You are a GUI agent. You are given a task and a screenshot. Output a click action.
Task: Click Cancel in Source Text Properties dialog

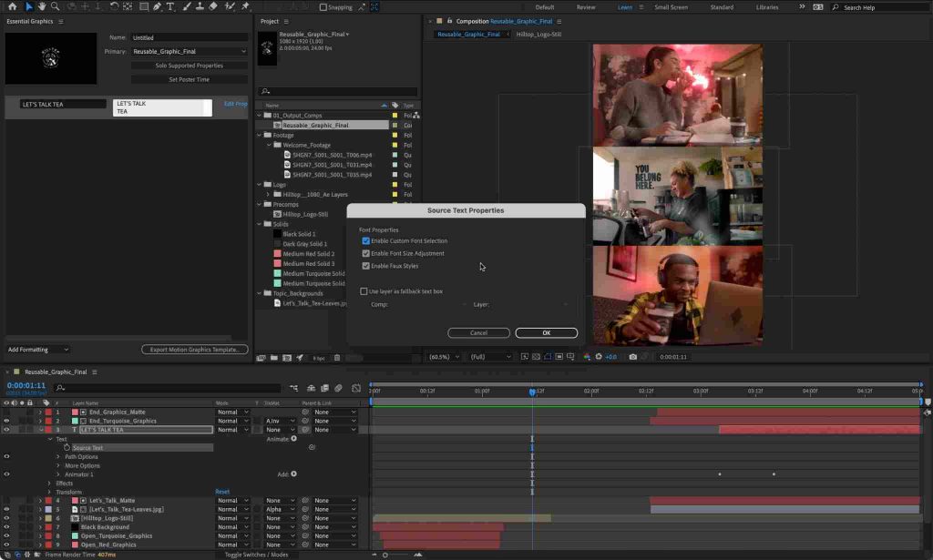[478, 333]
